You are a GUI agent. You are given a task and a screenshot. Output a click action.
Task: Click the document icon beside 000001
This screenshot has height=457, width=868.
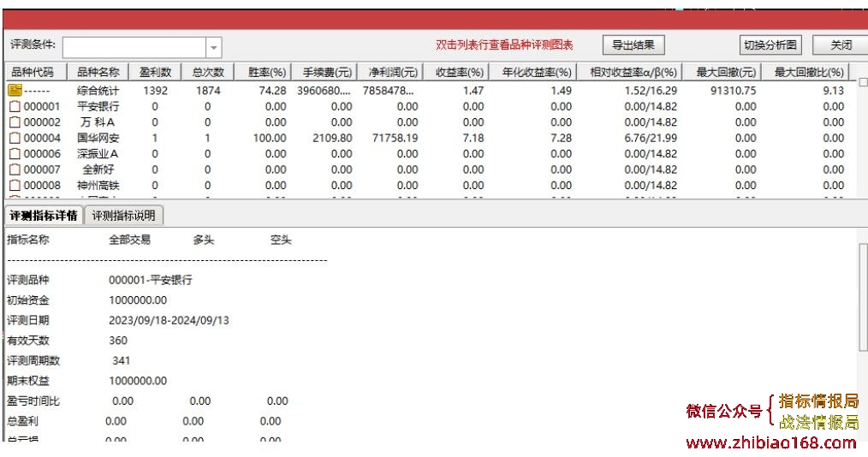pyautogui.click(x=15, y=106)
